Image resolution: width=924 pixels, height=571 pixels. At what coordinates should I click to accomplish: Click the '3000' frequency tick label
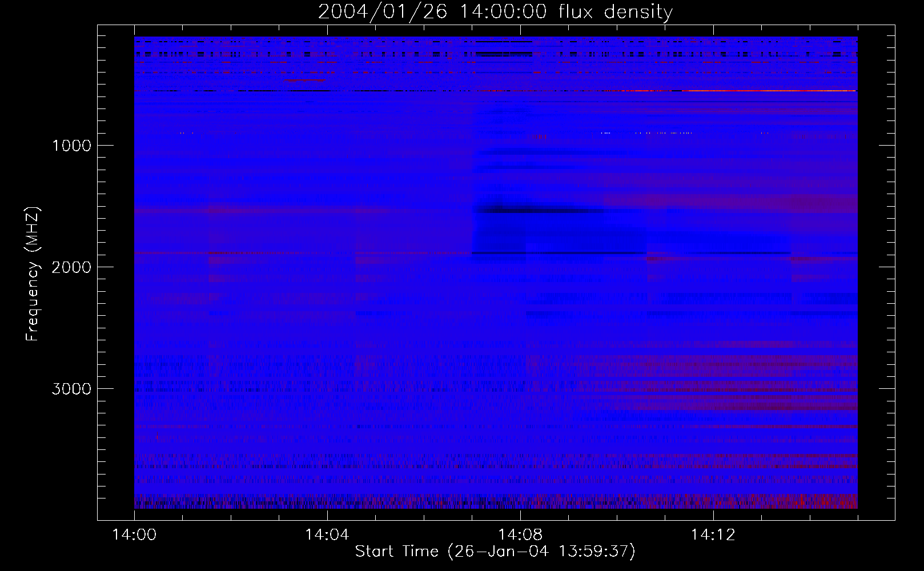71,389
